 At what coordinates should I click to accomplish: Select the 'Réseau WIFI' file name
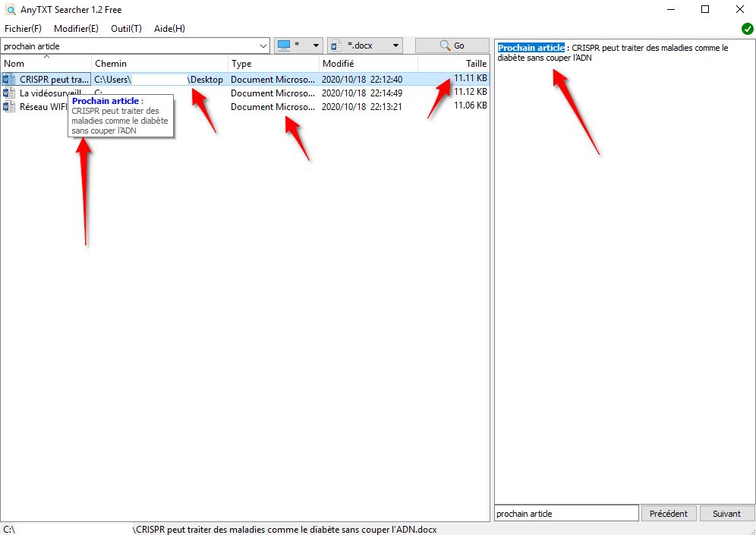pyautogui.click(x=43, y=106)
